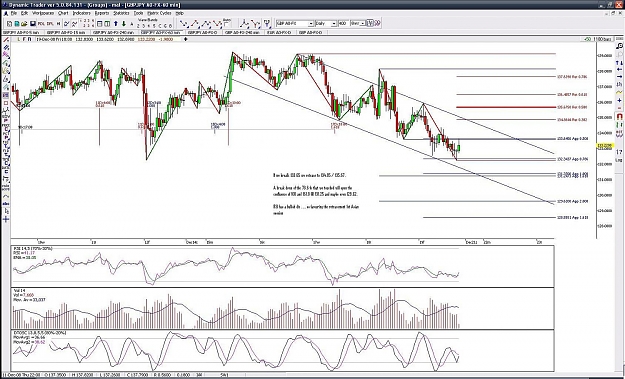The height and width of the screenshot is (379, 625).
Task: Open the Chart menu
Action: pos(63,13)
